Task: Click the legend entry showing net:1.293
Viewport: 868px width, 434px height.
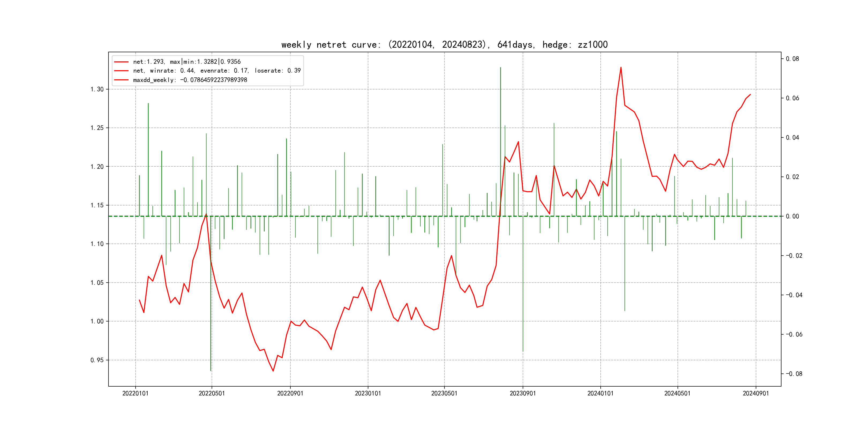Action: point(187,62)
